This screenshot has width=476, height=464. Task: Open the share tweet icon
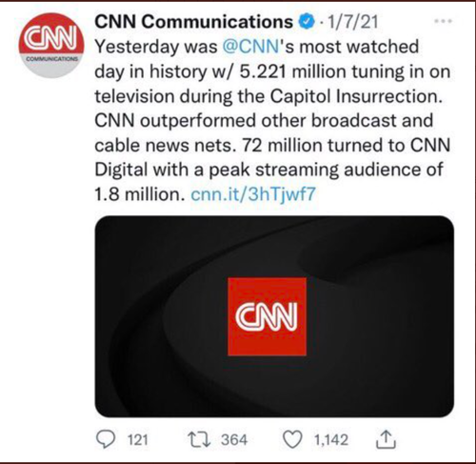pos(386,439)
